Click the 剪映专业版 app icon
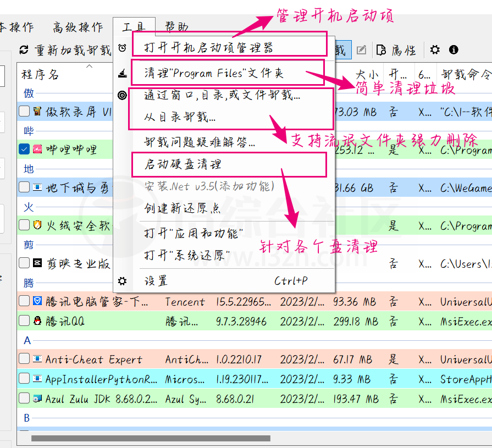The height and width of the screenshot is (448, 492). (x=37, y=263)
